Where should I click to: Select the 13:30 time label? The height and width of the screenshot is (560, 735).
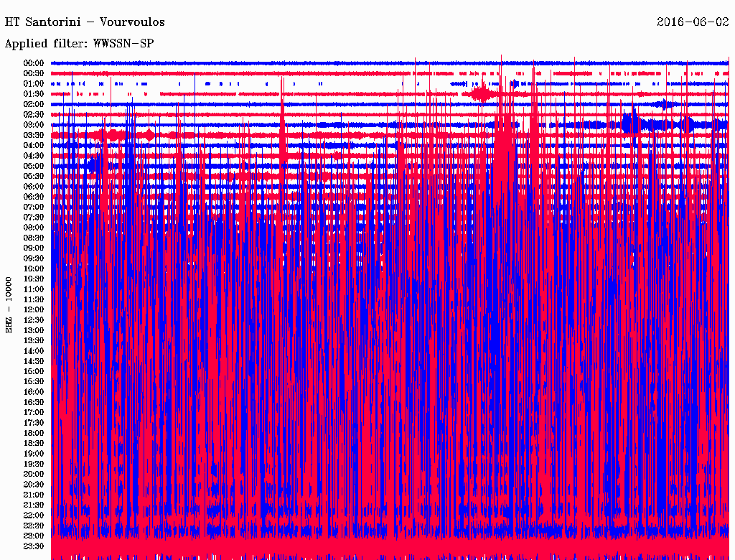click(x=34, y=340)
